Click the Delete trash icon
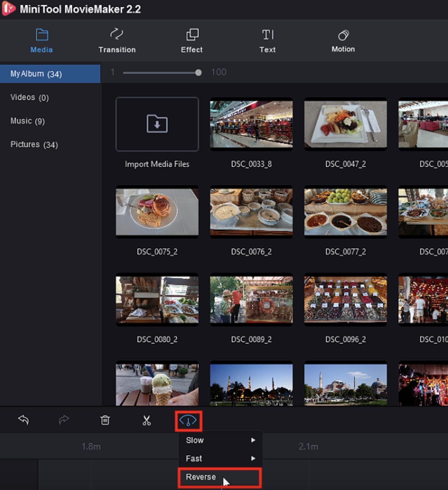This screenshot has height=490, width=448. click(x=105, y=420)
